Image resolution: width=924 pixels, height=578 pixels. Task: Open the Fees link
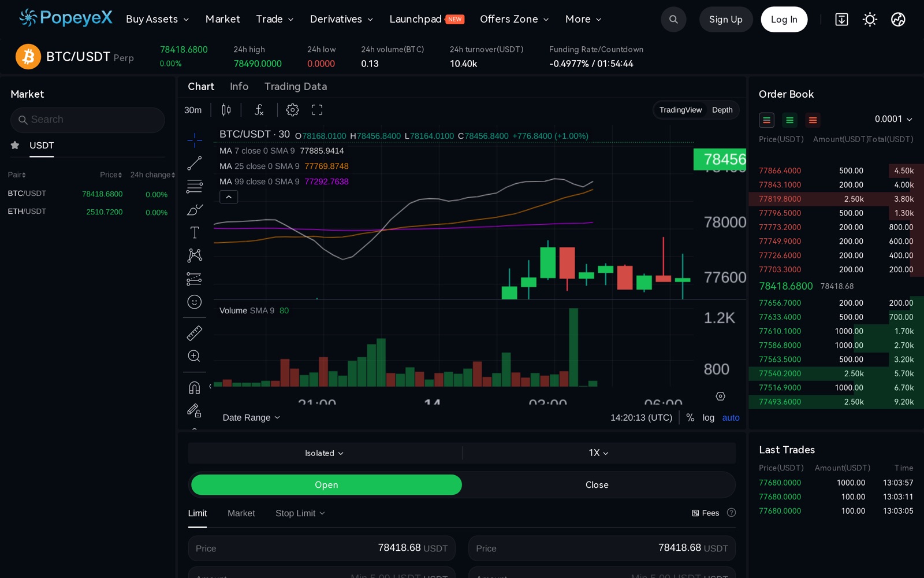[x=705, y=513]
